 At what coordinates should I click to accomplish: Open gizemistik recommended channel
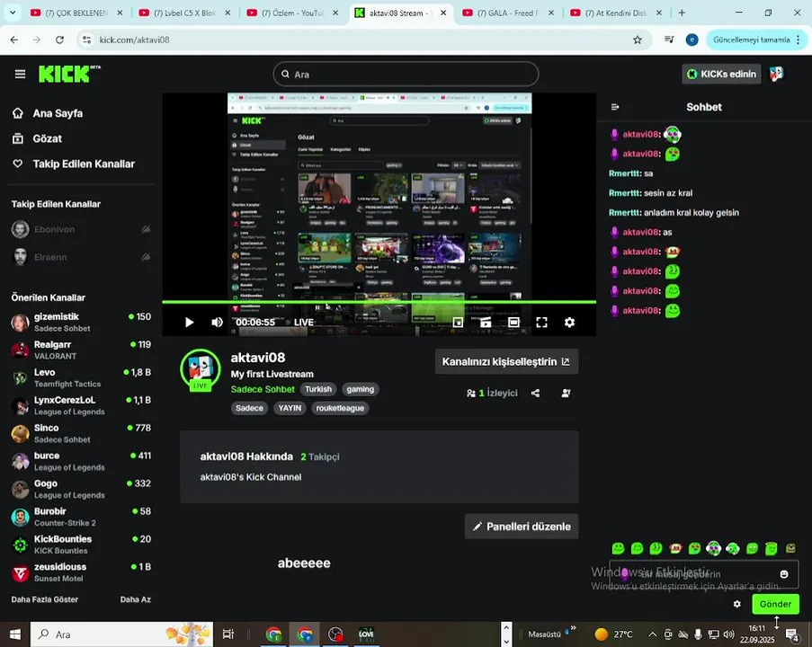coord(81,322)
